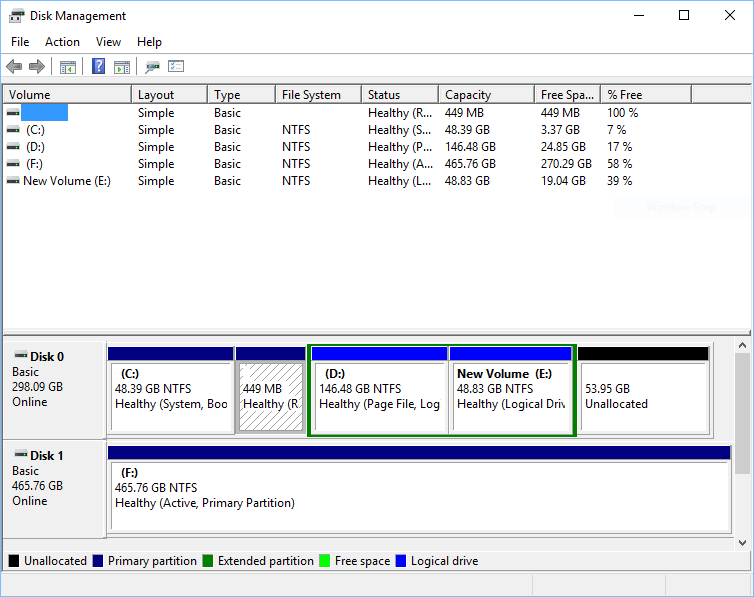This screenshot has height=597, width=754.
Task: Click the black Unallocated legend swatch
Action: pos(14,561)
